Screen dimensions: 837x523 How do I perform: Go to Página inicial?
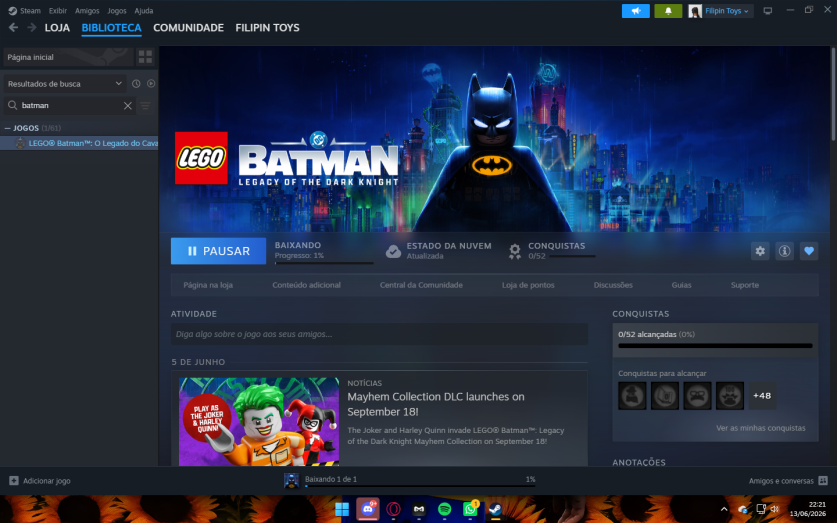pos(68,57)
